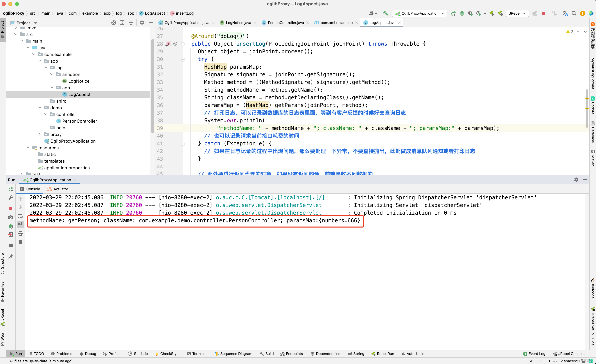Click locate-in-project crosshair icon
This screenshot has height=364, width=596.
[113, 23]
